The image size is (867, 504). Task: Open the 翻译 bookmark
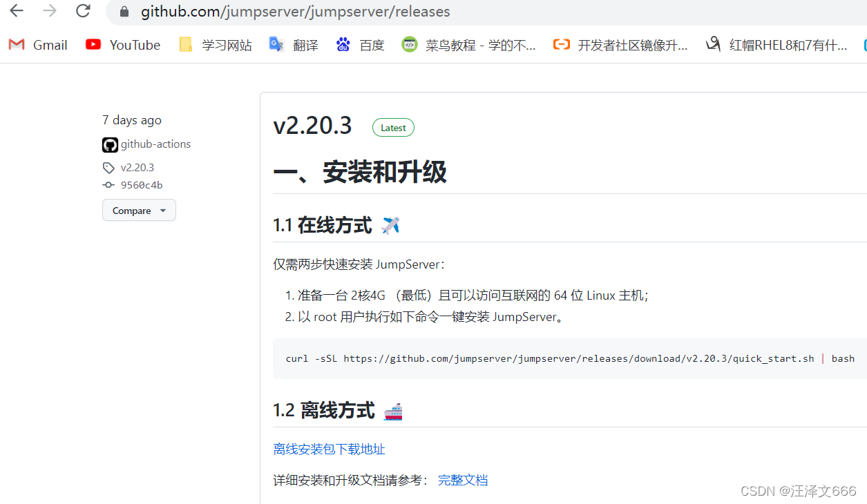[x=294, y=45]
